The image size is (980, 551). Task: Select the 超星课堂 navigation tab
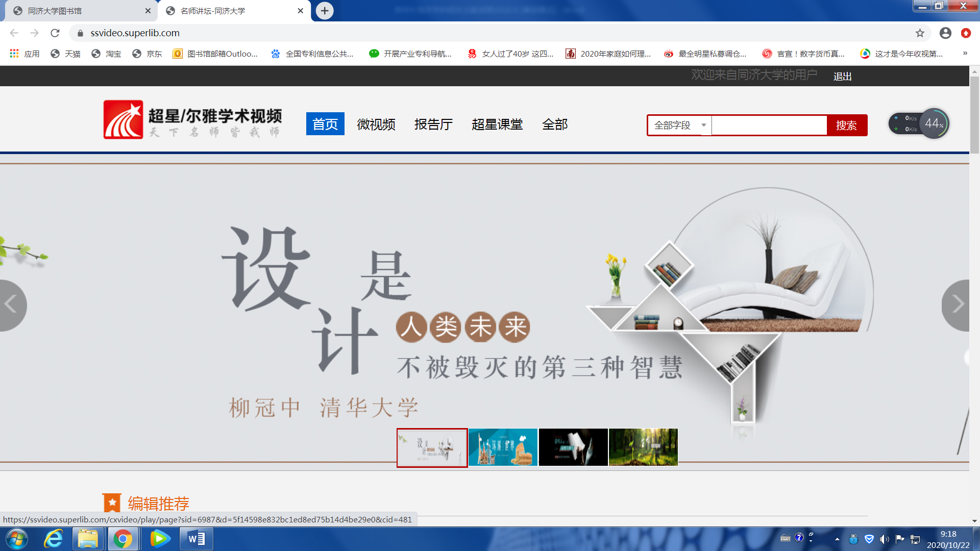point(498,124)
